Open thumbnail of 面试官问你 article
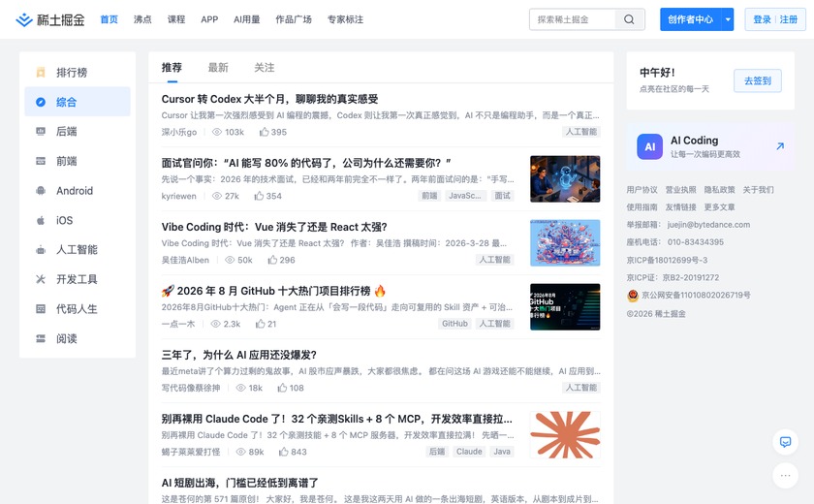Screen dimensions: 814x504 click(565, 179)
